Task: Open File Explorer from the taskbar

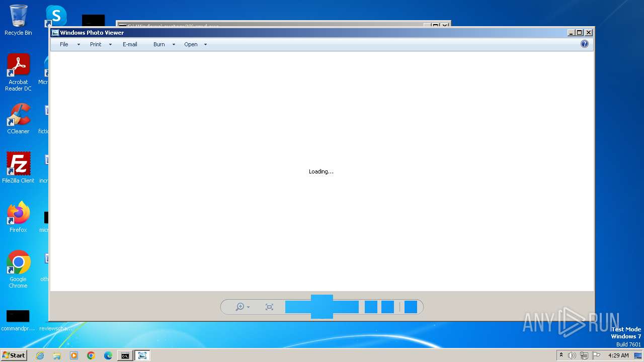Action: (57, 355)
